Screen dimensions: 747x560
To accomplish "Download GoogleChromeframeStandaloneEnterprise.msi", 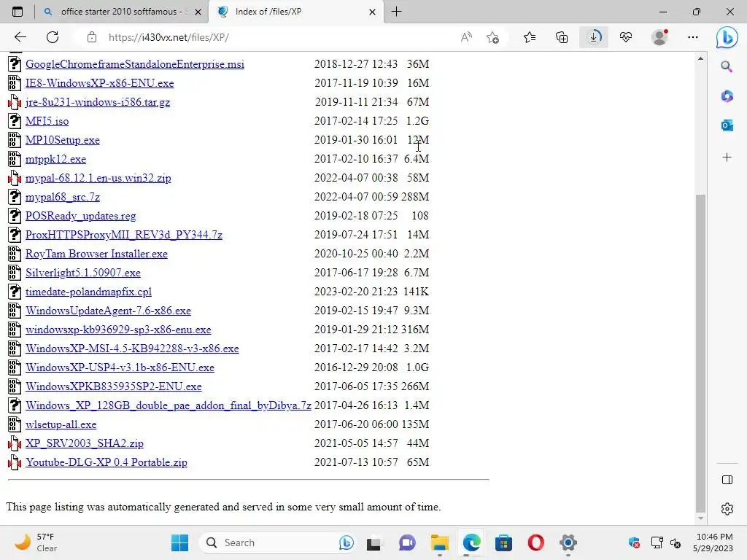I will coord(135,64).
